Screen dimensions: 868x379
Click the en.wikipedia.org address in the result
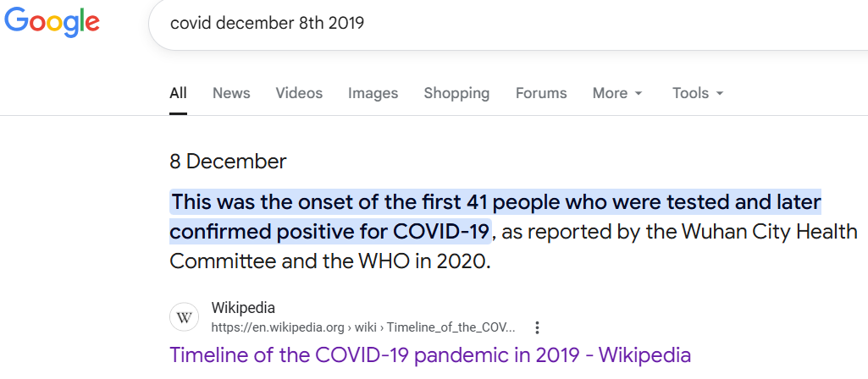pyautogui.click(x=277, y=327)
